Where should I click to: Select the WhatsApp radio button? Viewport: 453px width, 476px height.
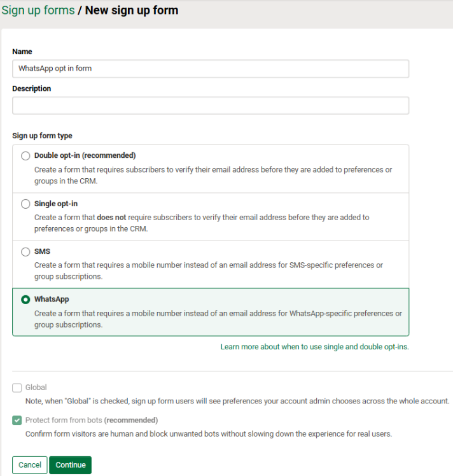pos(25,300)
